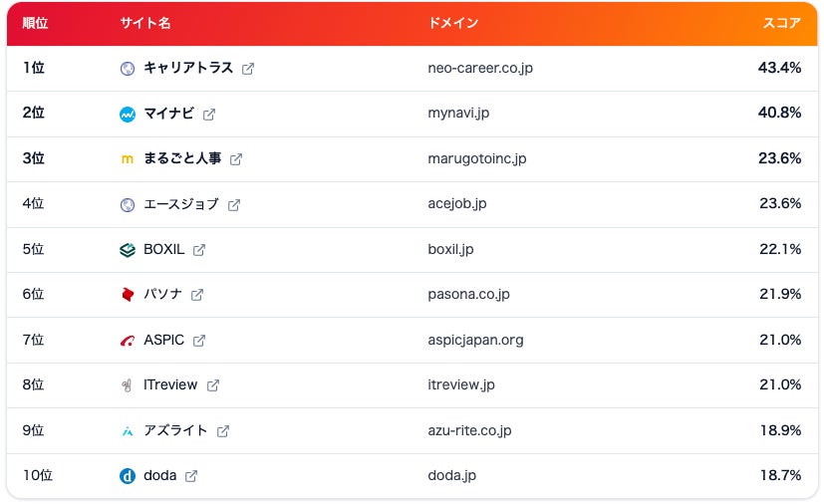Click the doda blue circle logo
Screen dimensions: 824x504
(x=128, y=476)
